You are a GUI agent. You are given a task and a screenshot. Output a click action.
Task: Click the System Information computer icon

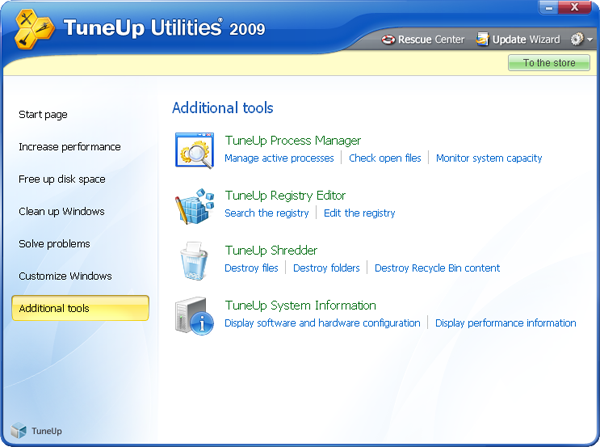pos(194,316)
